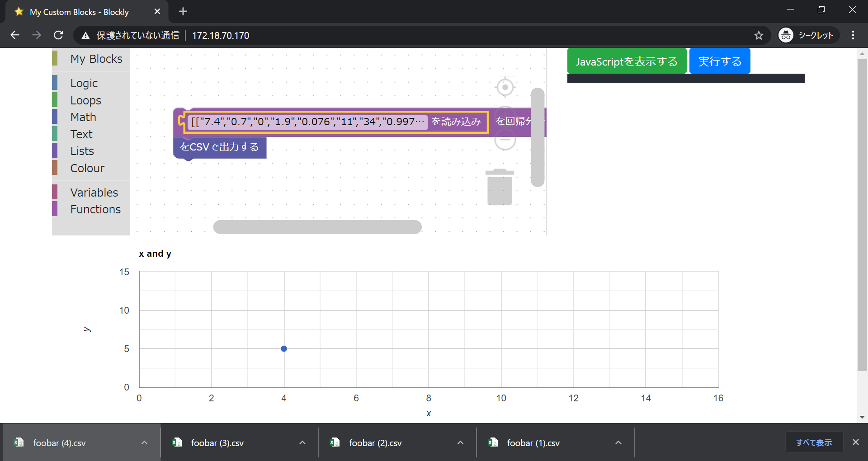Open a new browser tab

pyautogui.click(x=183, y=12)
